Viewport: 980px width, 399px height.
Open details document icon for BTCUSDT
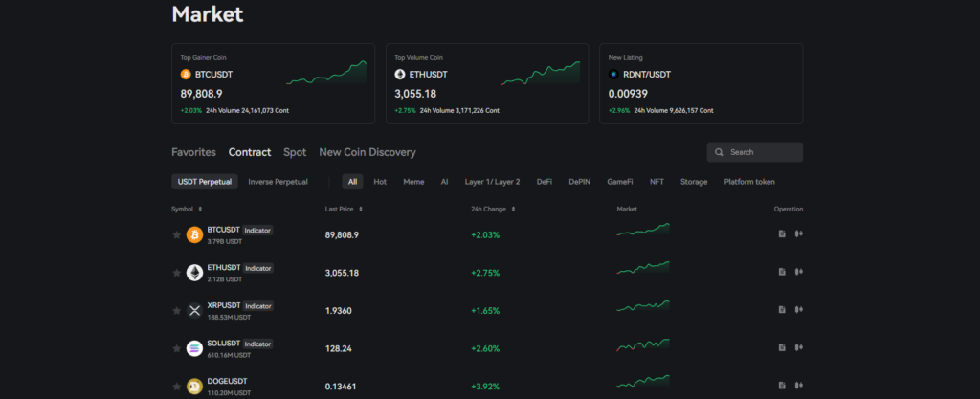coord(782,234)
